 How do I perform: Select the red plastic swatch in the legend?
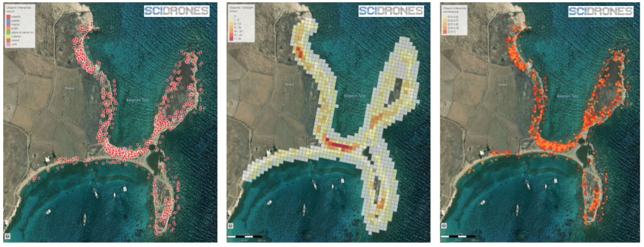[x=8, y=17]
